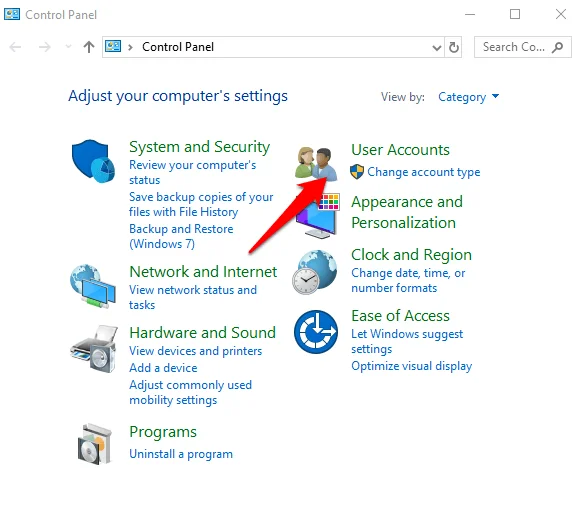The width and height of the screenshot is (575, 514).
Task: Open the Programs category
Action: pos(163,432)
